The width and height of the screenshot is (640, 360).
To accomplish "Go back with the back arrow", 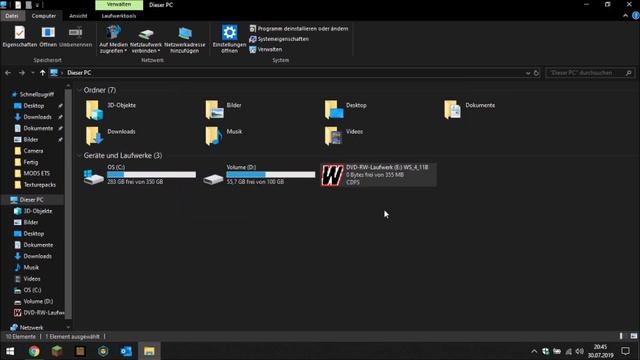I will [8, 73].
